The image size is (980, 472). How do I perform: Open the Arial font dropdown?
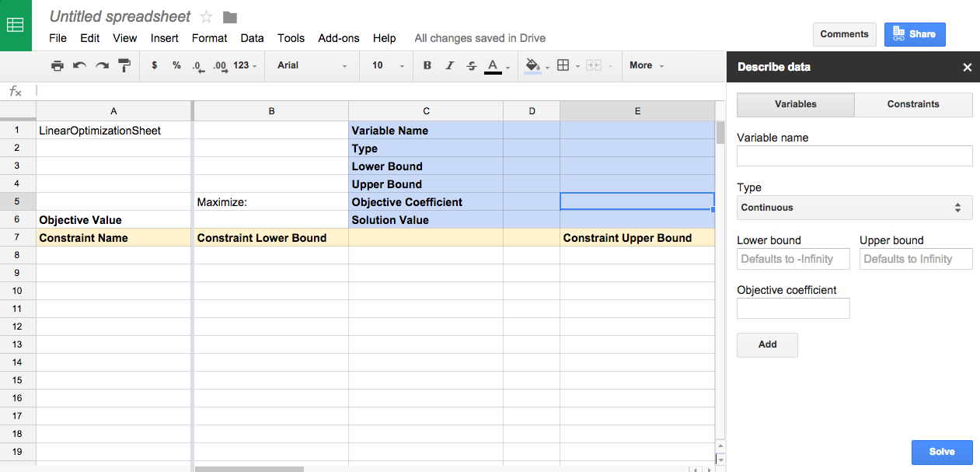[312, 66]
